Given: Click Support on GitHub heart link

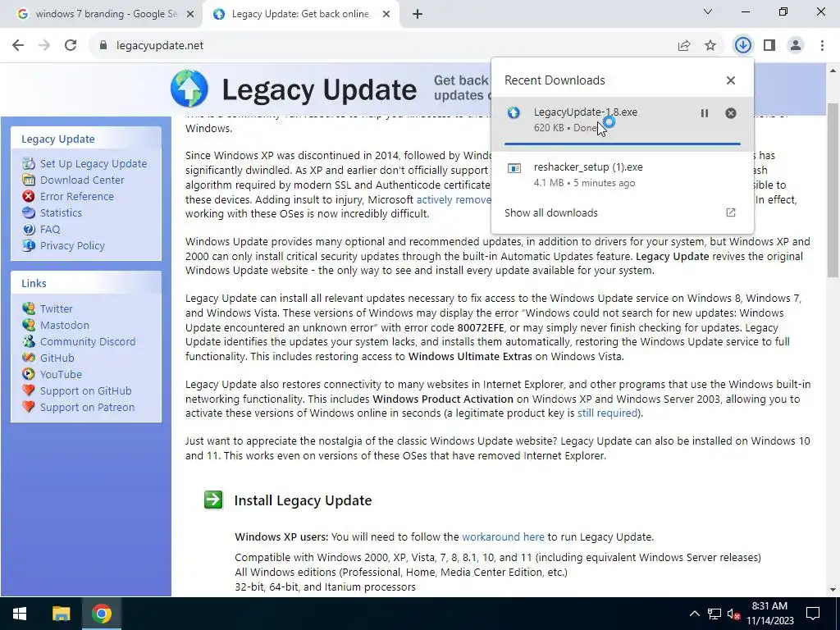Looking at the screenshot, I should pos(85,391).
